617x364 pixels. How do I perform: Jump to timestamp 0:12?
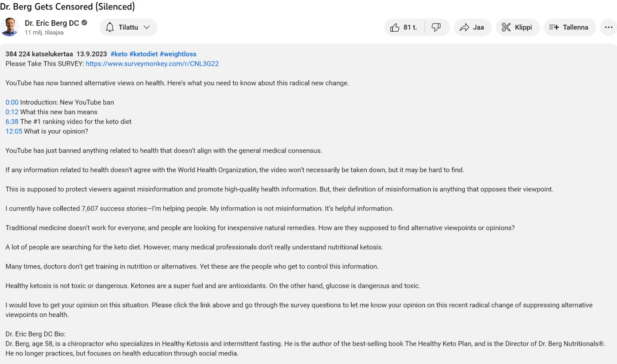click(12, 112)
